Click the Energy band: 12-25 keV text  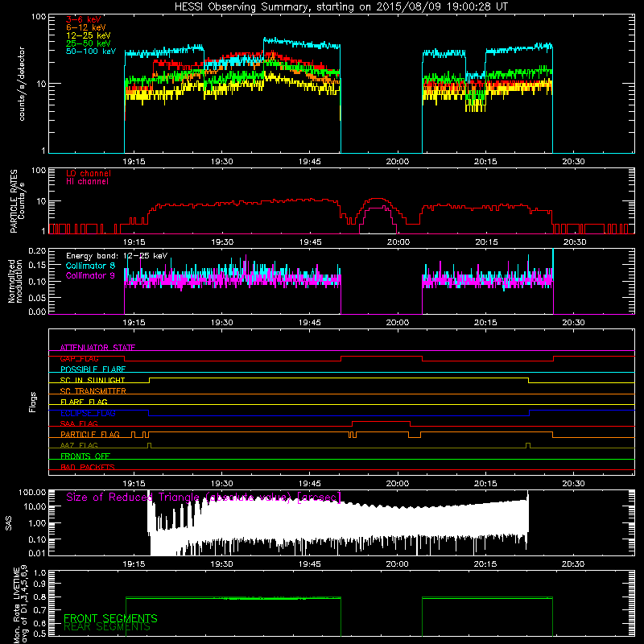coord(117,256)
